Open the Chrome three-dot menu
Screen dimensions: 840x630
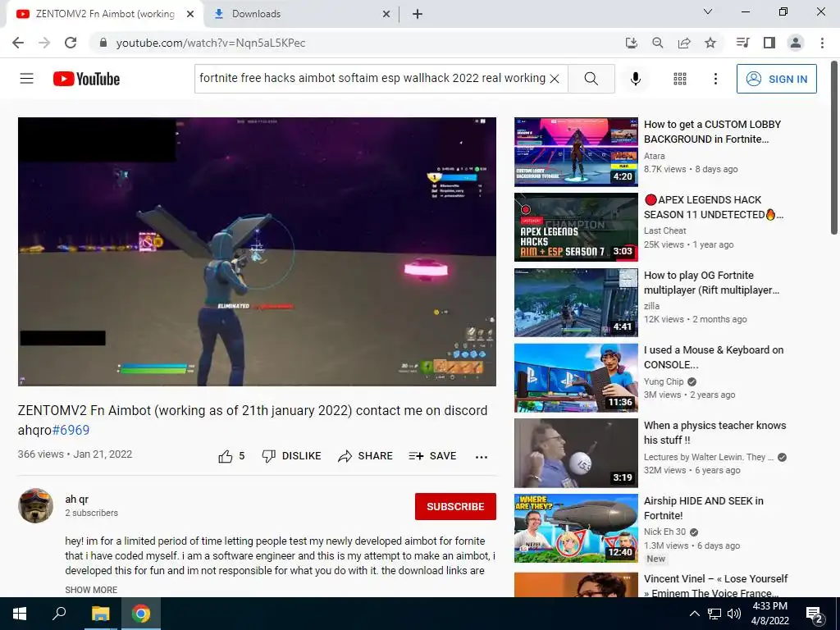(x=822, y=43)
